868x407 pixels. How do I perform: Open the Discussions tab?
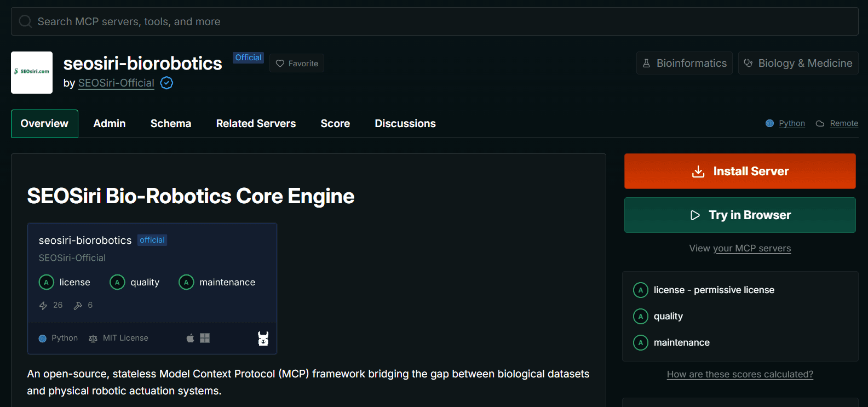coord(405,124)
